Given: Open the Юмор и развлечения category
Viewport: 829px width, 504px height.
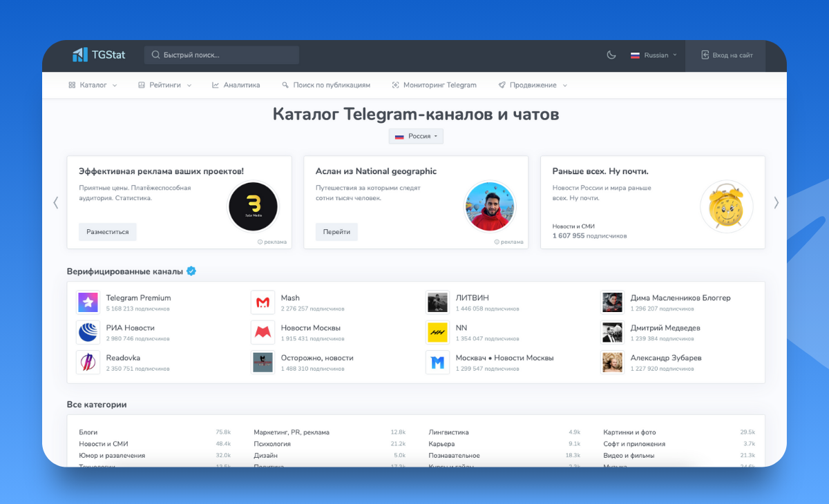Looking at the screenshot, I should click(x=112, y=456).
